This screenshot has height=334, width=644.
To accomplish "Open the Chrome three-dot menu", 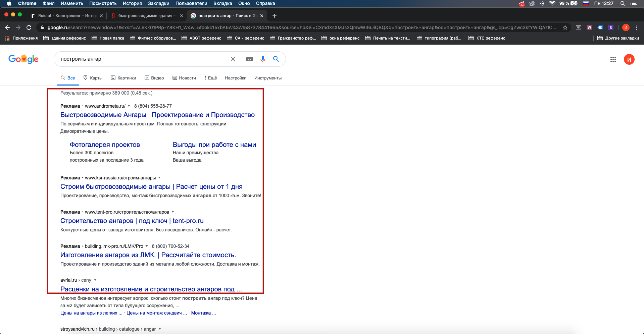I will click(x=637, y=27).
